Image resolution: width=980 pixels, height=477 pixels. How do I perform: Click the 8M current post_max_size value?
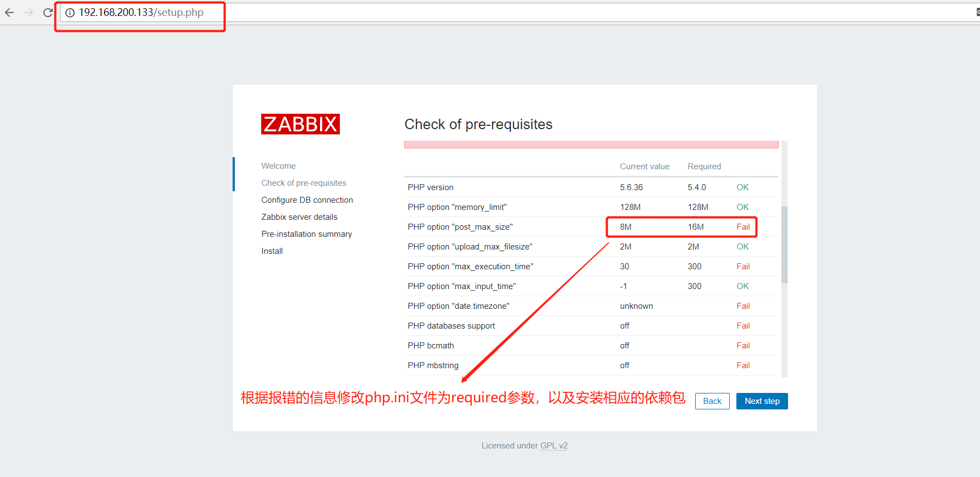coord(625,227)
